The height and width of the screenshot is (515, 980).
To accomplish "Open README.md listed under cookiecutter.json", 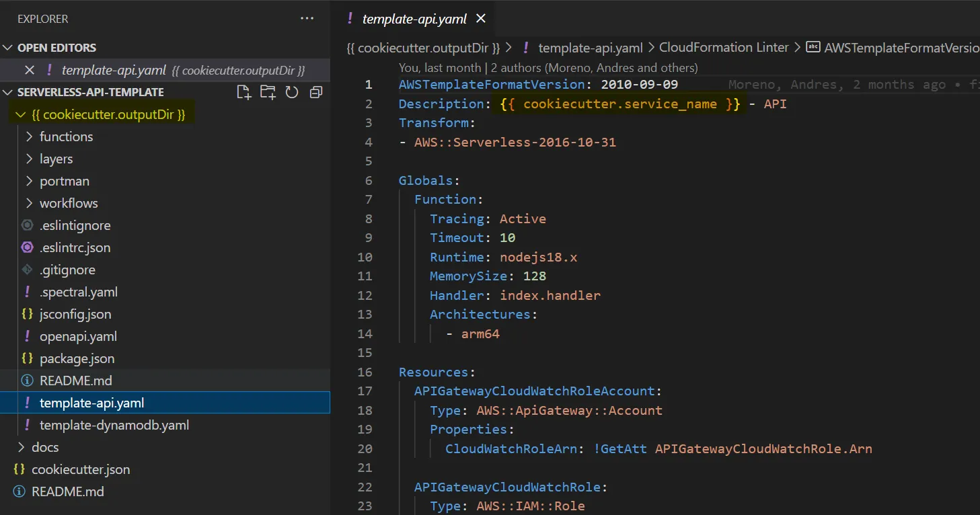I will (165, 491).
